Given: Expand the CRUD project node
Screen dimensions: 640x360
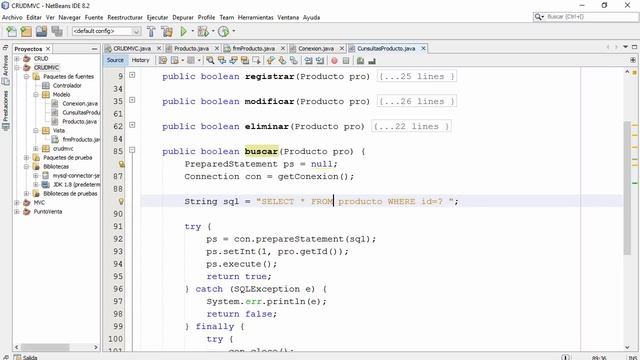Looking at the screenshot, I should coord(17,59).
